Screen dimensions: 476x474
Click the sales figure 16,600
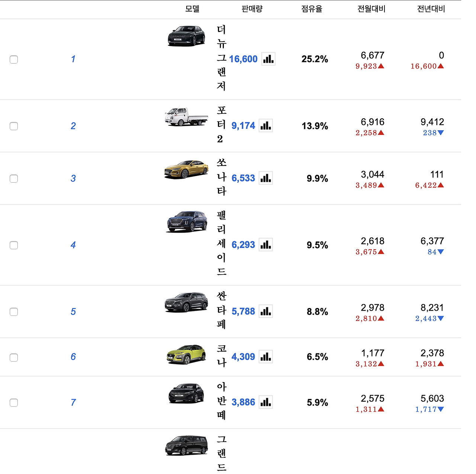tap(243, 59)
